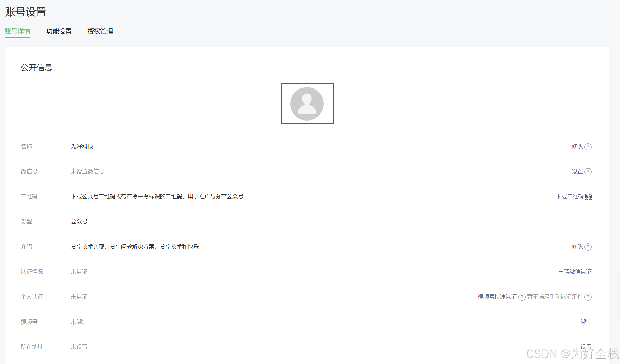Image resolution: width=620 pixels, height=364 pixels.
Task: Click 绑定 link for 视频号 row
Action: coord(586,322)
